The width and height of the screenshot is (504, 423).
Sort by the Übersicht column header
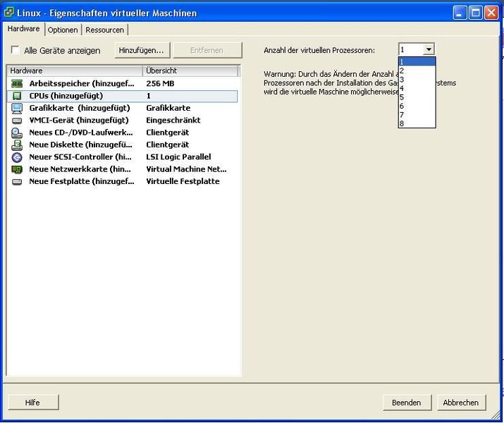(x=190, y=71)
